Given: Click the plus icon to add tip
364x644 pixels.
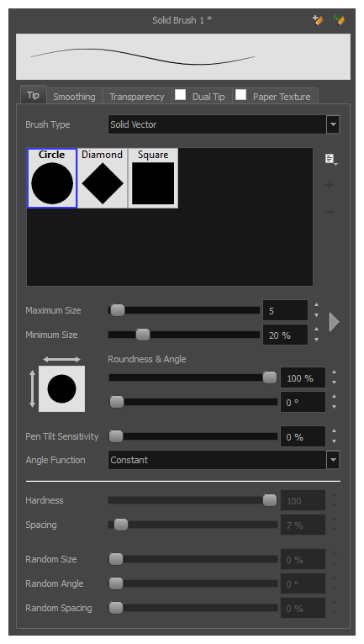Looking at the screenshot, I should coord(330,185).
